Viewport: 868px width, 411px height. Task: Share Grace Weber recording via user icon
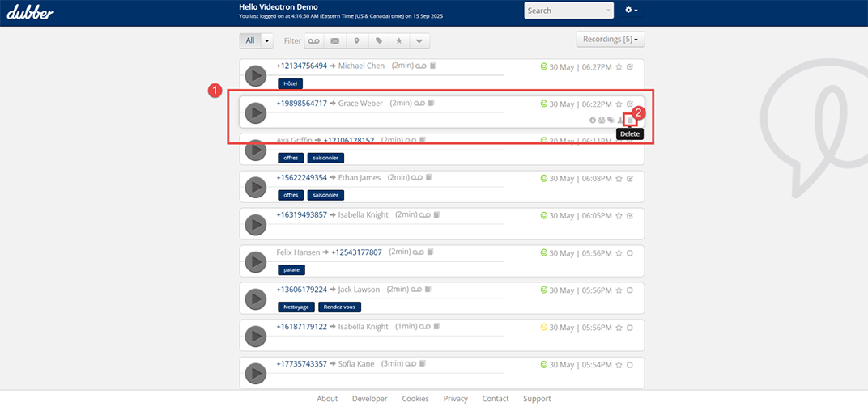[601, 120]
